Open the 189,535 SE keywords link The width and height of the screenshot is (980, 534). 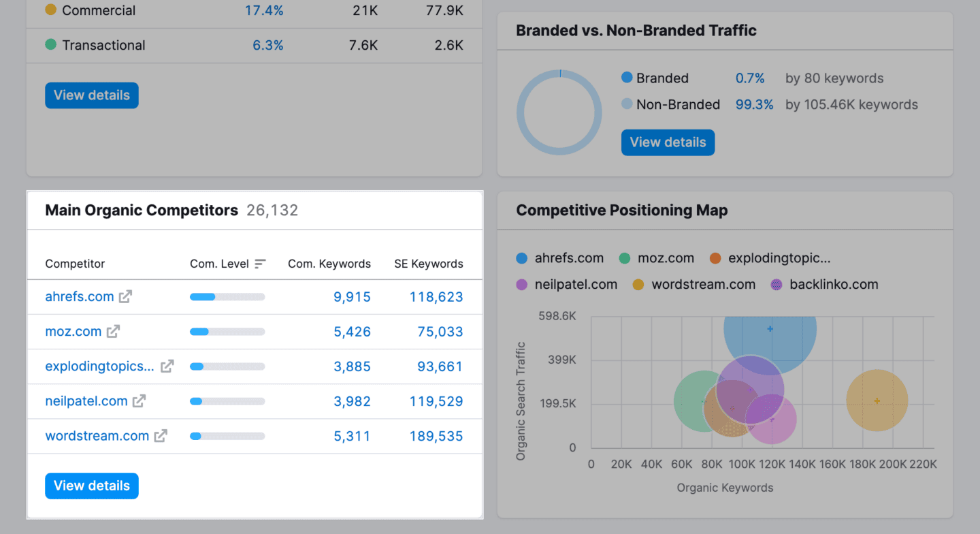pyautogui.click(x=436, y=435)
